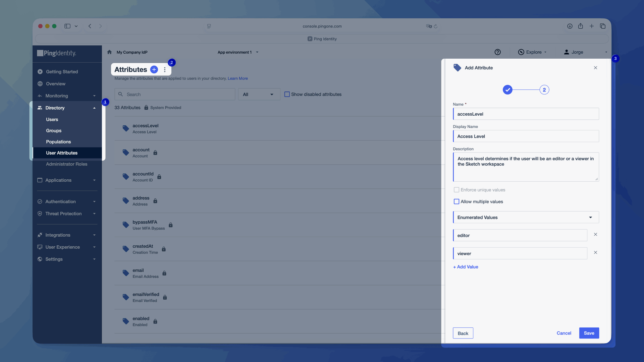Go forward in browser history
644x362 pixels.
pyautogui.click(x=100, y=26)
